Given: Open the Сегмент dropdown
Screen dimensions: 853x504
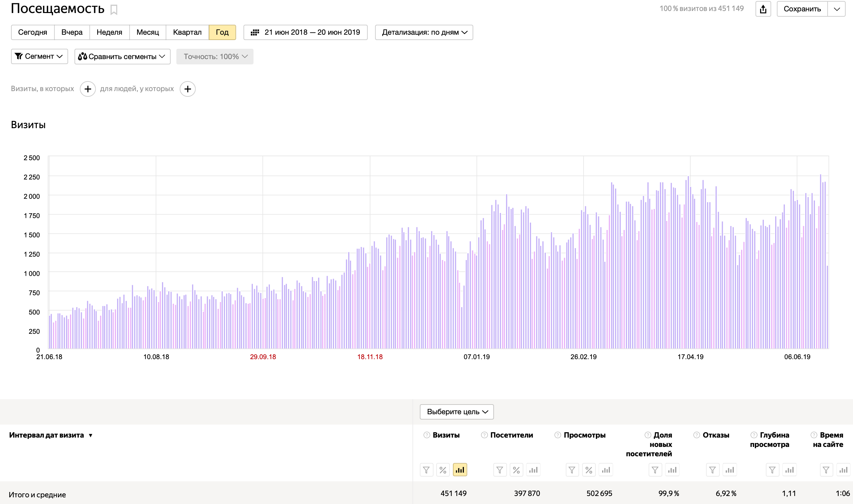Looking at the screenshot, I should 39,56.
